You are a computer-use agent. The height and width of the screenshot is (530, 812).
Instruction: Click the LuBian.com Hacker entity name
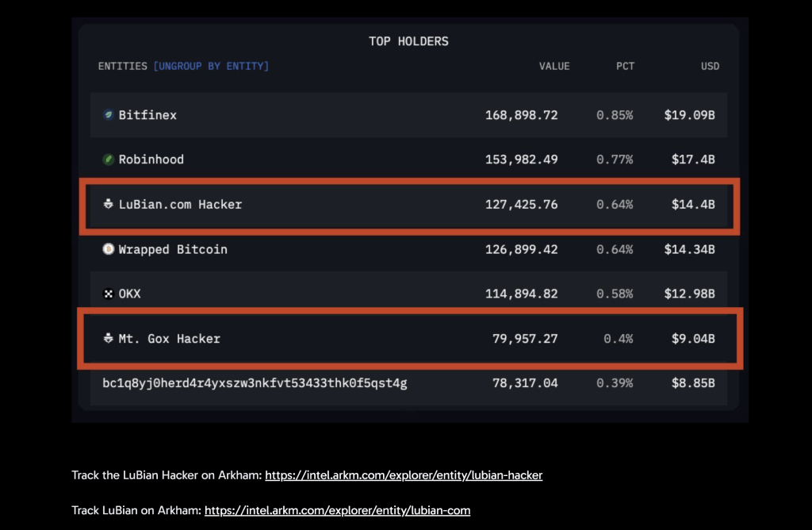[180, 205]
